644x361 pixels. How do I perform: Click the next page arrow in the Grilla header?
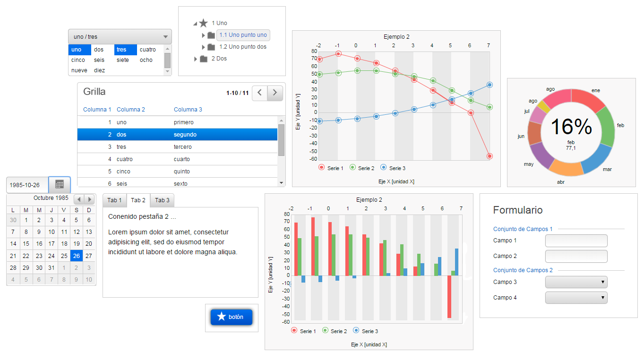point(275,93)
